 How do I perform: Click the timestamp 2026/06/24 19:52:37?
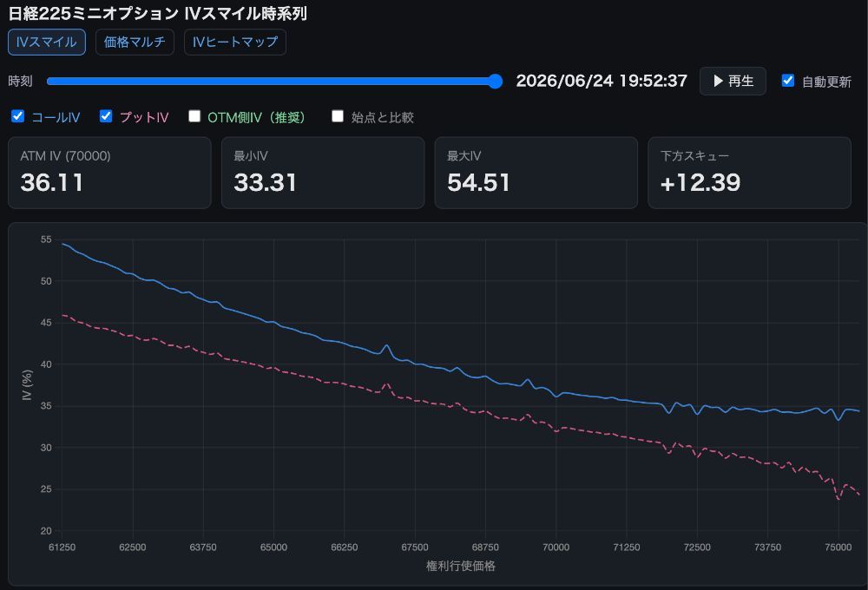(x=602, y=81)
